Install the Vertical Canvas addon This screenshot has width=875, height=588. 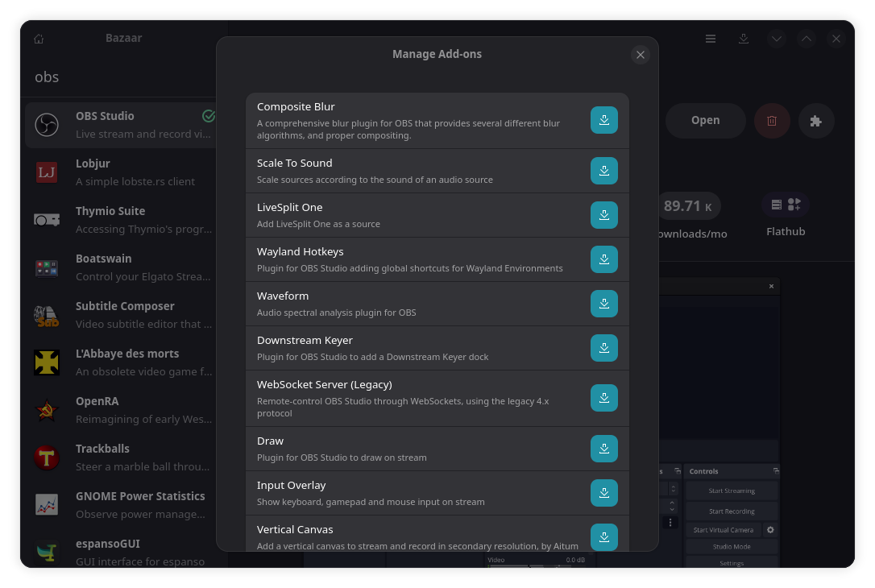604,537
